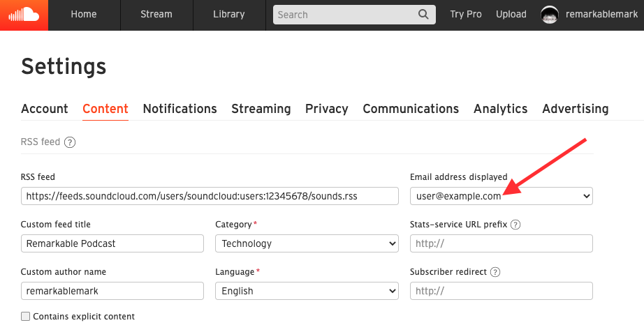Switch to the Notifications tab
The width and height of the screenshot is (644, 332).
tap(180, 109)
